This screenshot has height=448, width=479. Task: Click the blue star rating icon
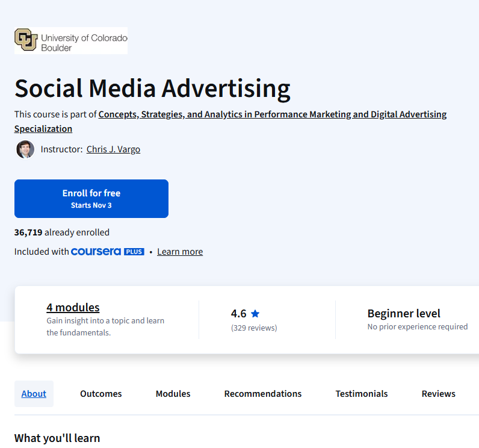(x=255, y=314)
